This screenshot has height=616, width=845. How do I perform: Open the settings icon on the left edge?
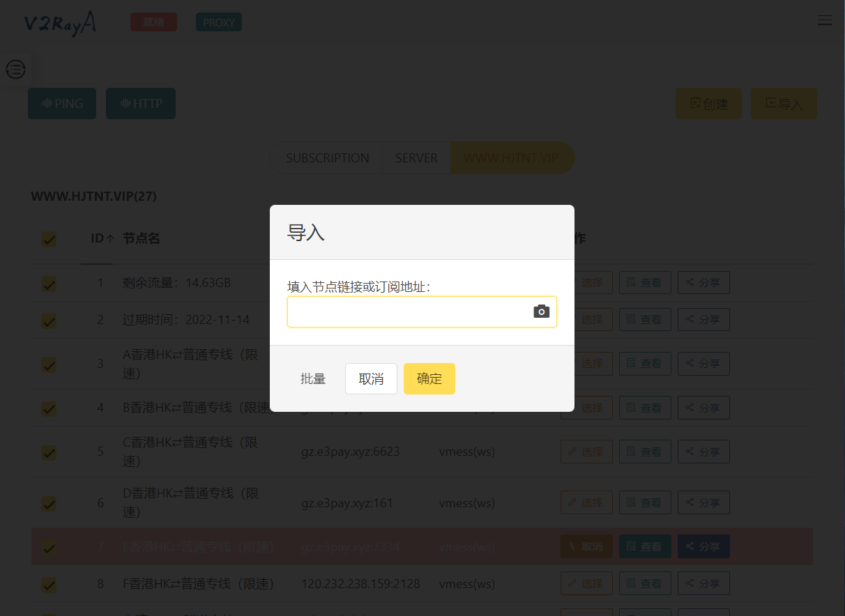coord(15,70)
